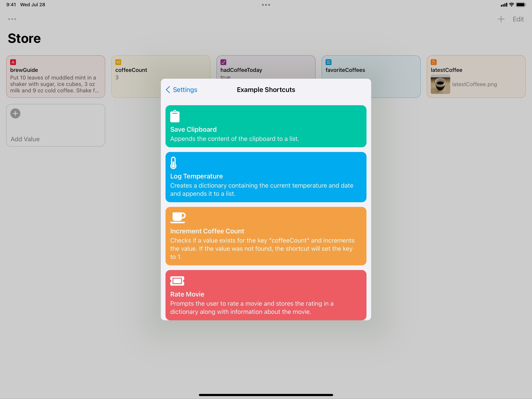Click the yellow number icon on coffeeCount
This screenshot has width=532, height=399.
point(118,62)
